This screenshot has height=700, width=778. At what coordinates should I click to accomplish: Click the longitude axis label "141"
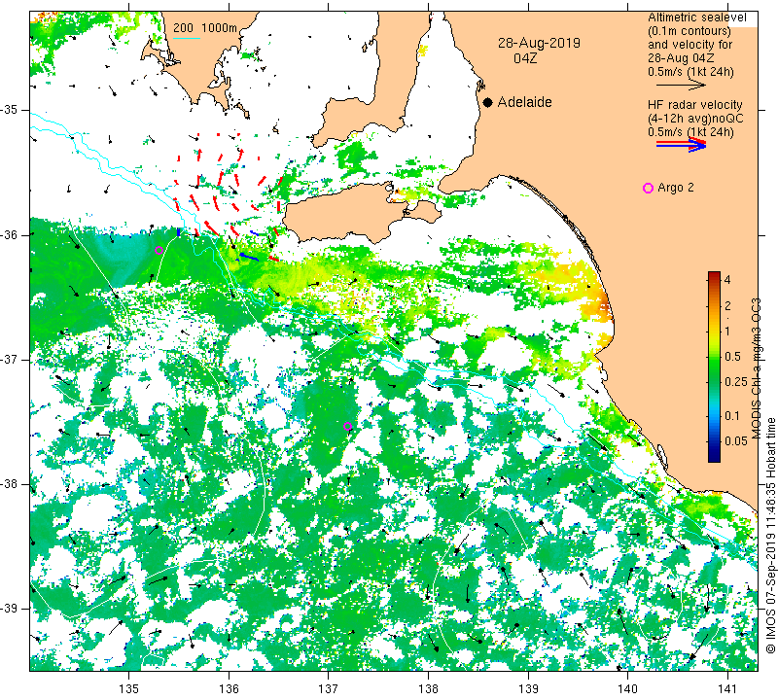click(727, 688)
